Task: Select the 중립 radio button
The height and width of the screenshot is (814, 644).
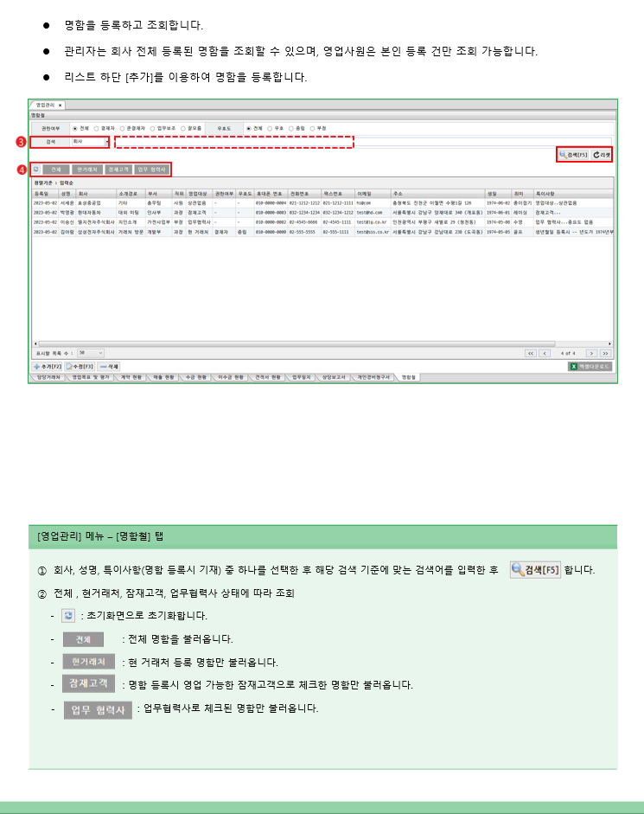Action: coord(291,128)
